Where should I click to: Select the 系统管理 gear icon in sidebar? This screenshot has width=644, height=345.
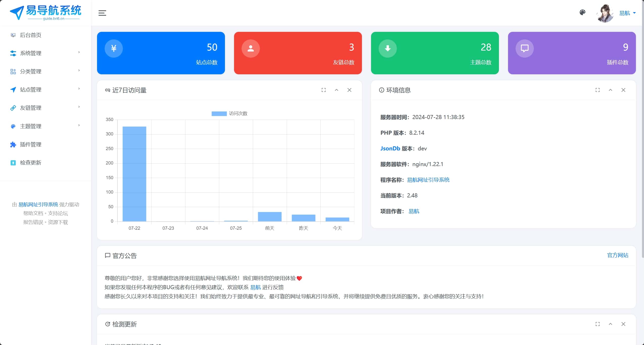[x=13, y=53]
